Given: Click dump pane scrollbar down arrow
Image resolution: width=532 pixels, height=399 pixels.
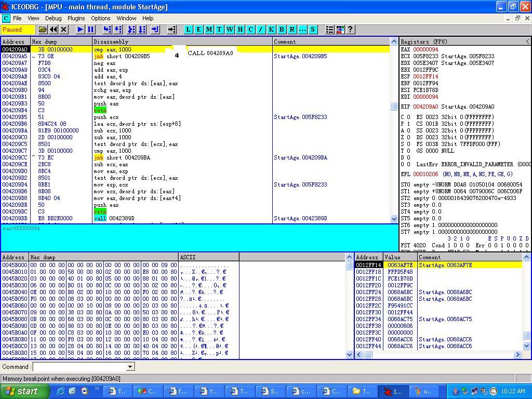Looking at the screenshot, I should point(350,354).
